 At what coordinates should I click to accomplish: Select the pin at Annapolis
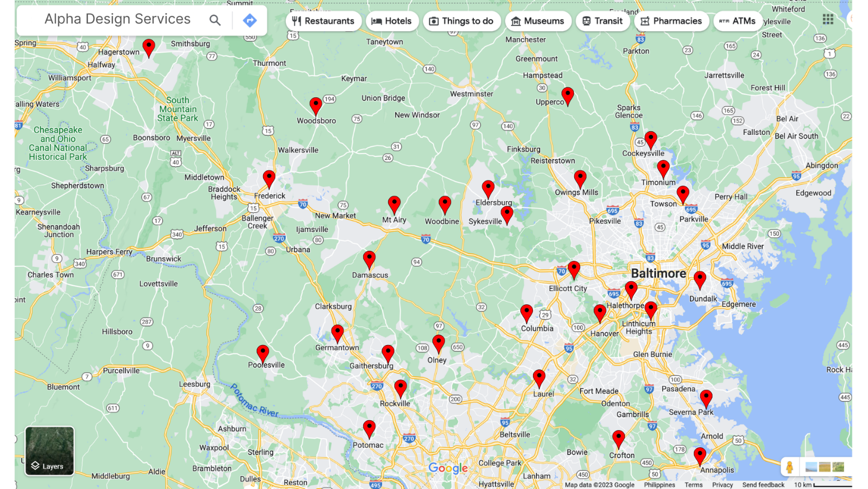[x=700, y=455]
